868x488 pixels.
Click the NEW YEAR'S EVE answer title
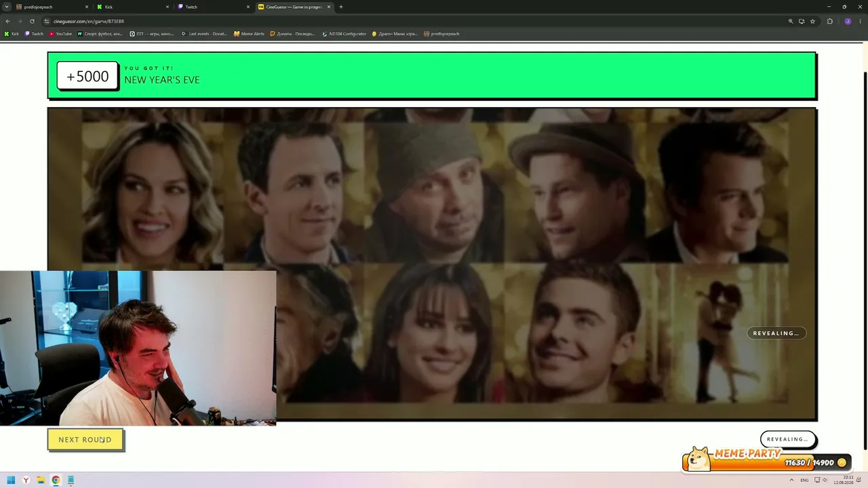click(161, 80)
